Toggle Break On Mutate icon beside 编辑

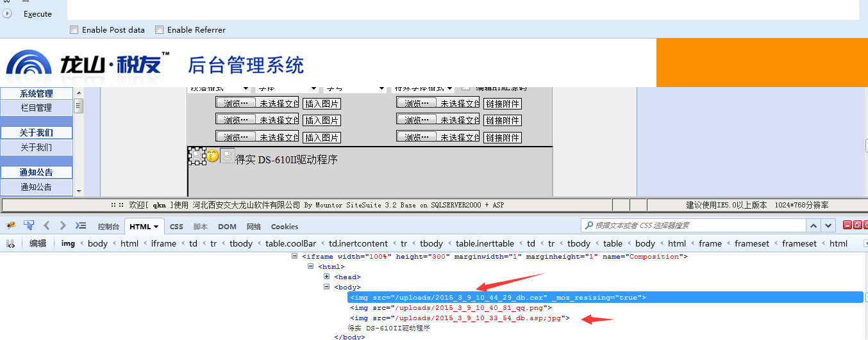point(10,243)
